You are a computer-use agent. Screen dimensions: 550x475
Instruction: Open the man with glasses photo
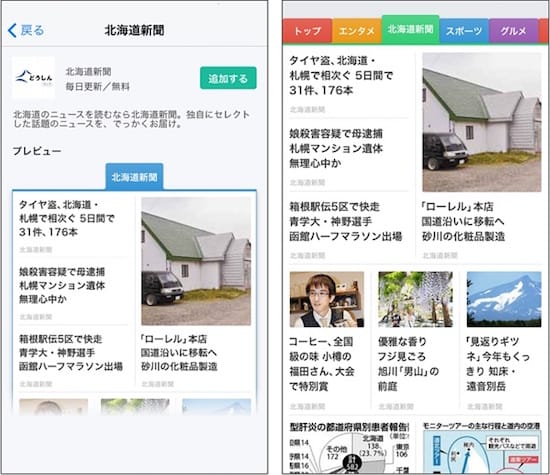(327, 299)
